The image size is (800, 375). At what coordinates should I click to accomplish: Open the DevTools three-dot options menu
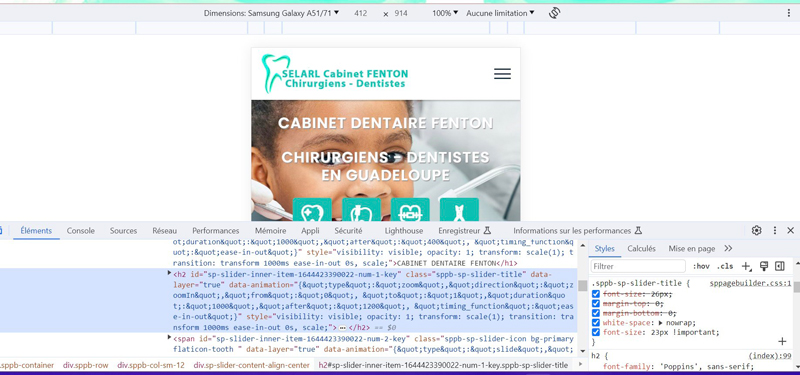(x=774, y=231)
